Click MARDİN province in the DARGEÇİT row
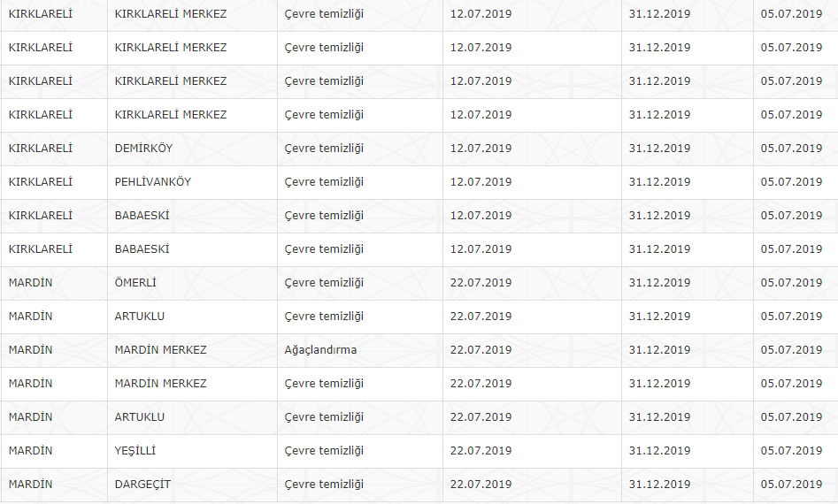This screenshot has height=504, width=838. pyautogui.click(x=30, y=485)
